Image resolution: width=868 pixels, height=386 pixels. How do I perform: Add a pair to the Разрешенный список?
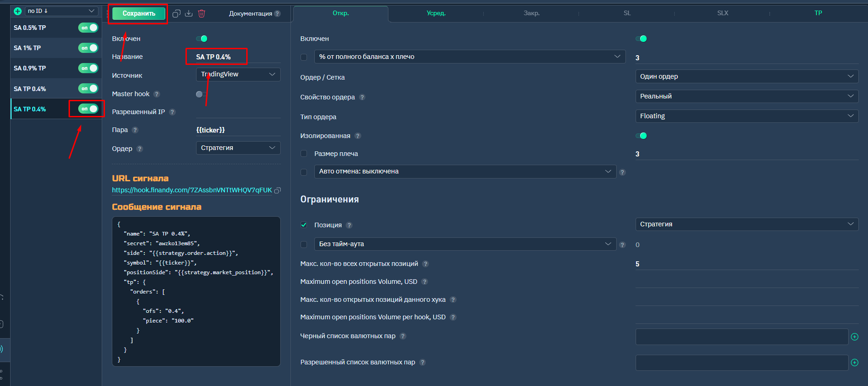coord(855,363)
